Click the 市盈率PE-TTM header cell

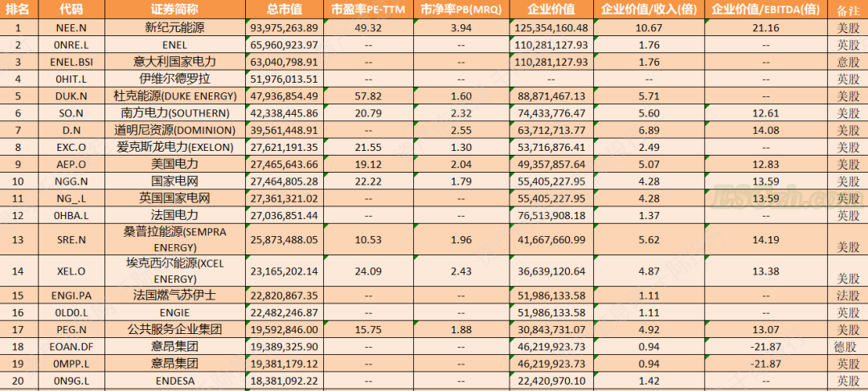(x=368, y=10)
